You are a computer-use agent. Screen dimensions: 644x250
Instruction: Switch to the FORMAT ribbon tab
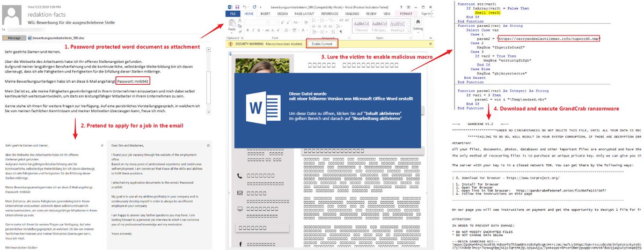coord(406,13)
